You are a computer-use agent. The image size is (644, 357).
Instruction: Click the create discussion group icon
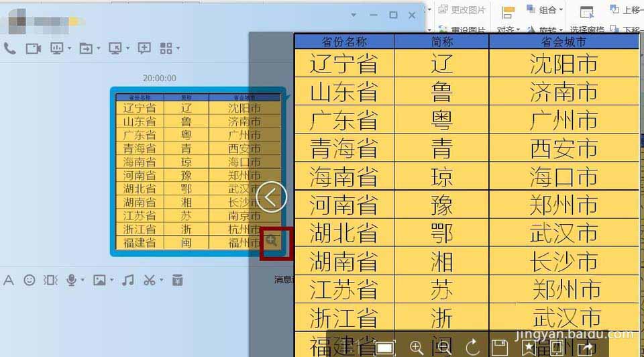point(144,48)
